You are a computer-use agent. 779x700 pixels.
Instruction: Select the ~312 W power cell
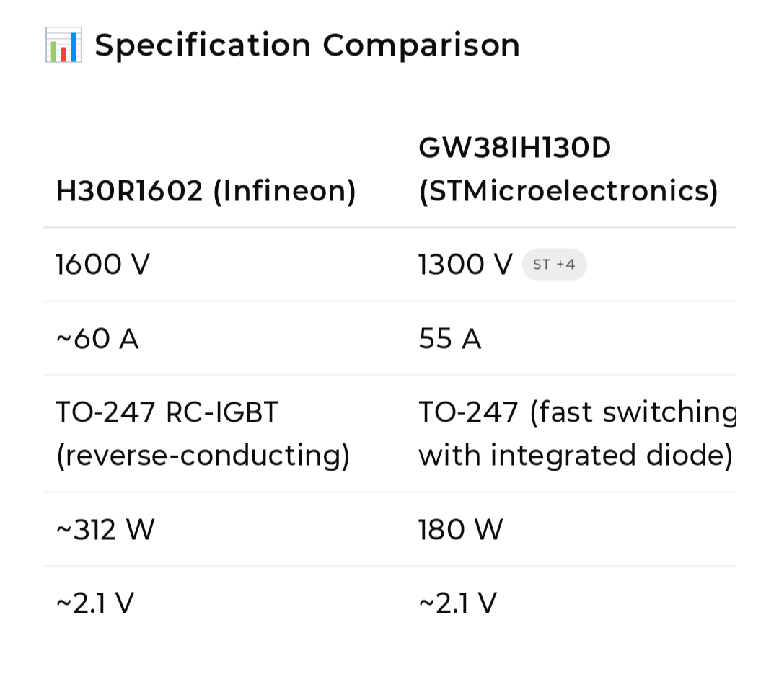pyautogui.click(x=105, y=529)
